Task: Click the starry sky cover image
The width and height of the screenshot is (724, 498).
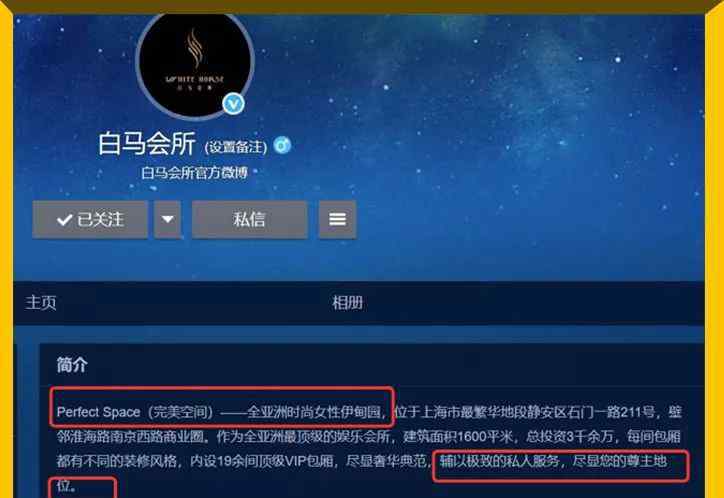Action: point(508,138)
